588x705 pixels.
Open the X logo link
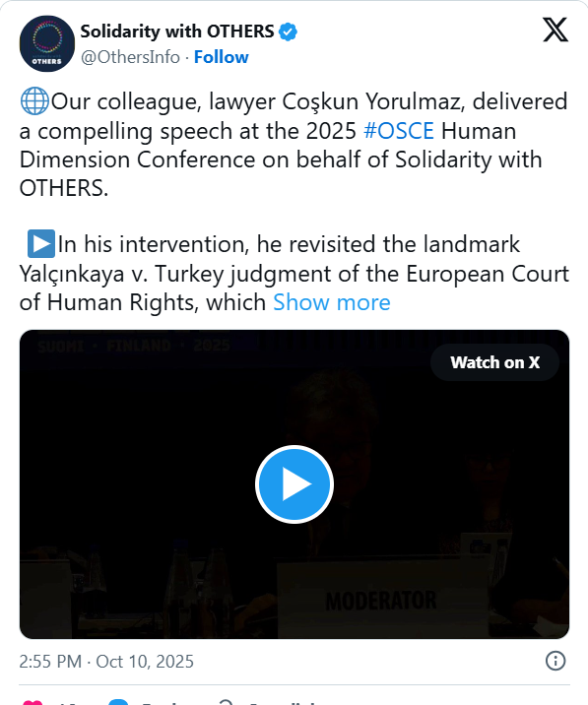[555, 30]
